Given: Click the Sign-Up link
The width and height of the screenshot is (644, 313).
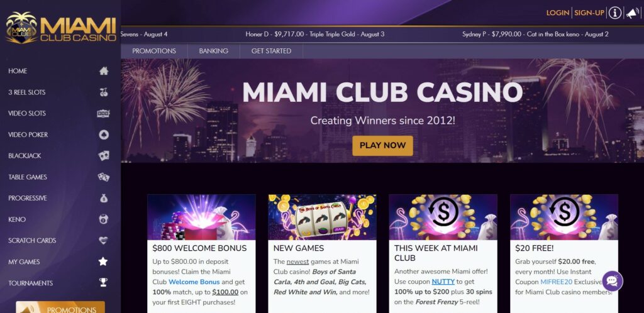Looking at the screenshot, I should (589, 13).
